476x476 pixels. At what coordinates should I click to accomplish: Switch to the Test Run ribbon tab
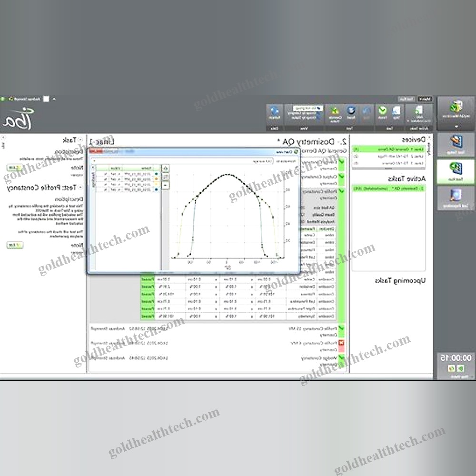(407, 99)
